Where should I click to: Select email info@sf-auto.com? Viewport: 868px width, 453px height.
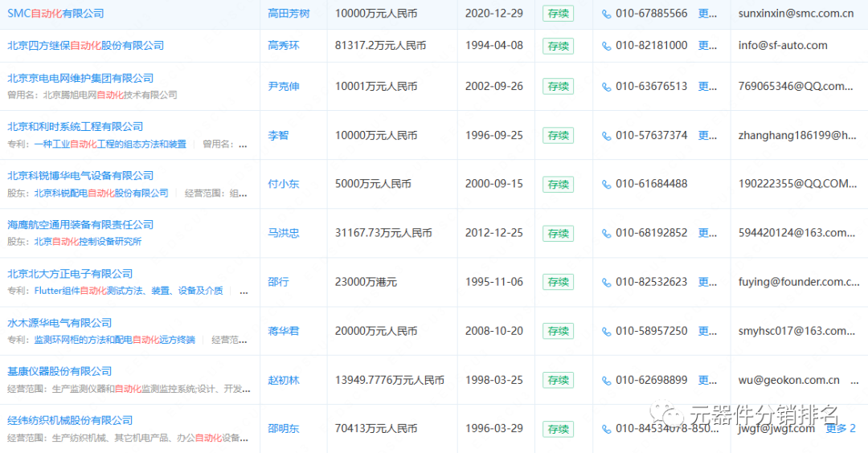(x=783, y=45)
